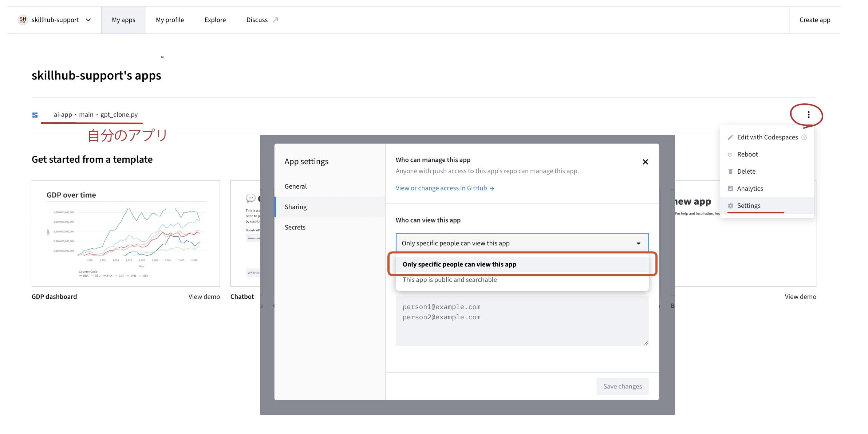
Task: Click the Who can view this app label
Action: [428, 220]
